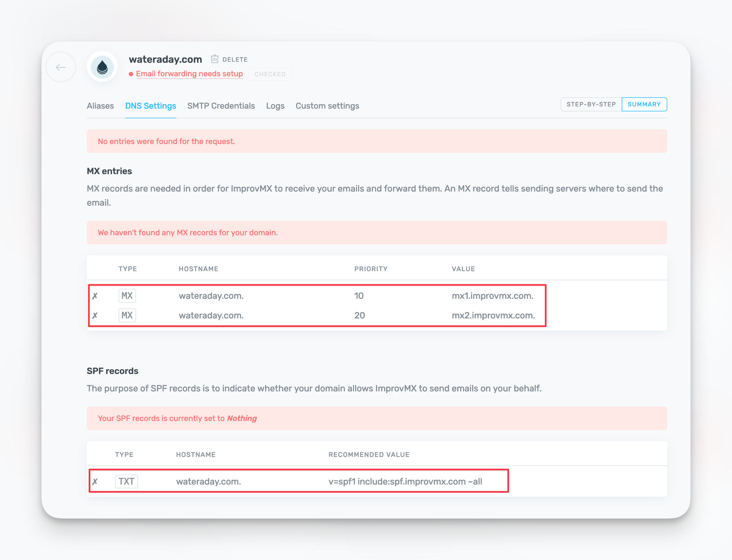Select mx2.improvmx.com. value
732x560 pixels.
click(493, 316)
